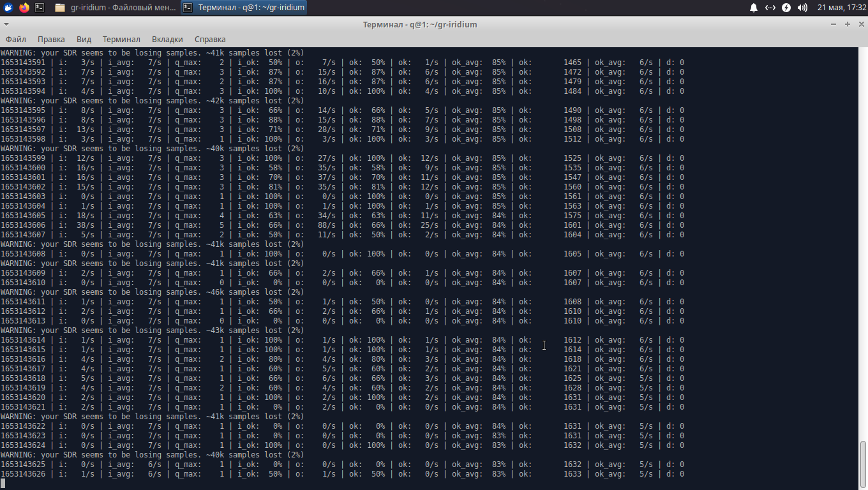Open the network connection indicator
868x490 pixels.
pos(770,8)
